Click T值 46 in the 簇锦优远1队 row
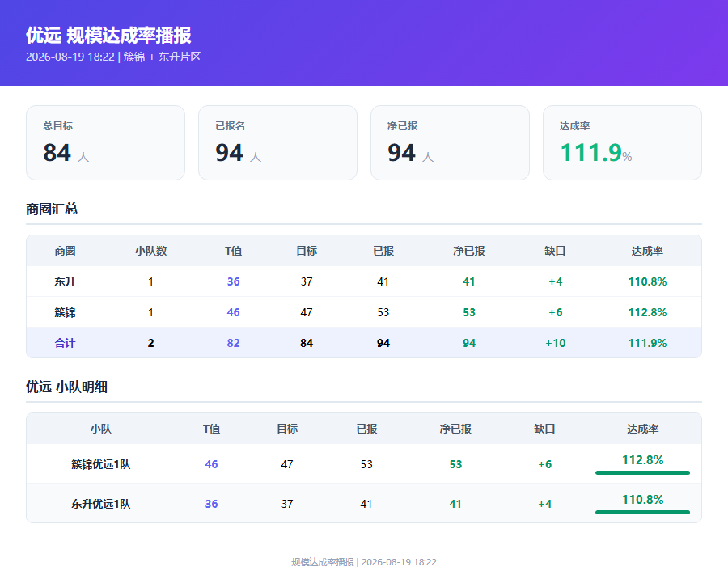Screen dimensions: 728x571 pyautogui.click(x=211, y=464)
